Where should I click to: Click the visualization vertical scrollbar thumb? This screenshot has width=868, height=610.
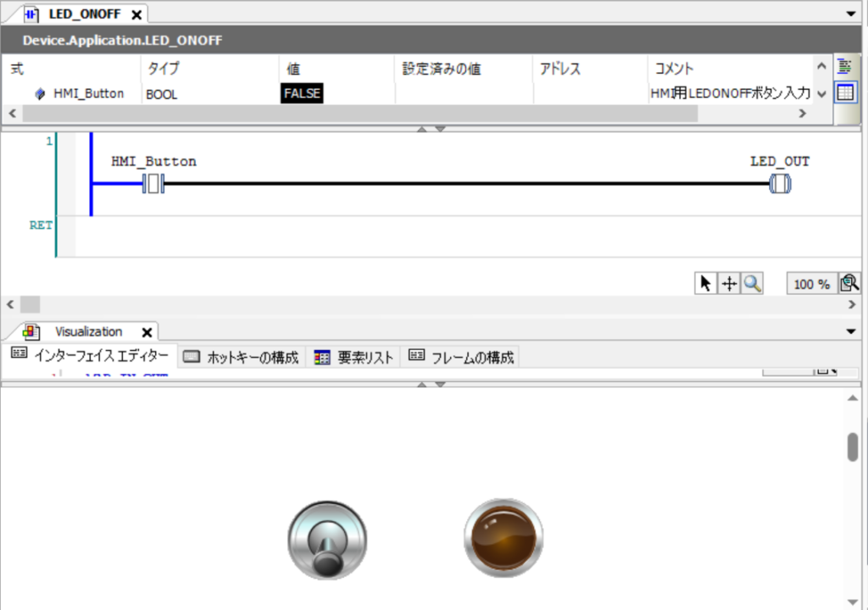[853, 446]
